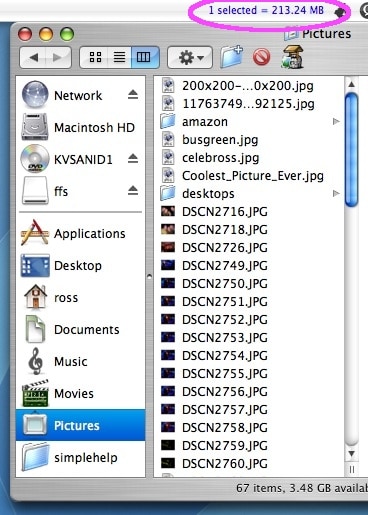Open the simplehelp folder in sidebar
Image resolution: width=368 pixels, height=515 pixels.
[80, 457]
